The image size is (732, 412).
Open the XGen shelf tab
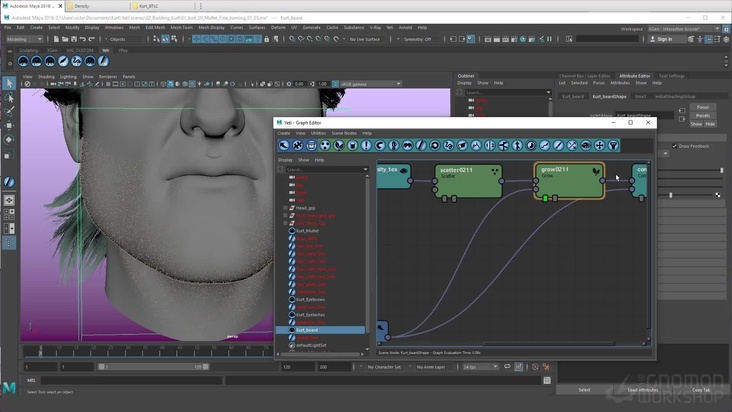[x=53, y=49]
